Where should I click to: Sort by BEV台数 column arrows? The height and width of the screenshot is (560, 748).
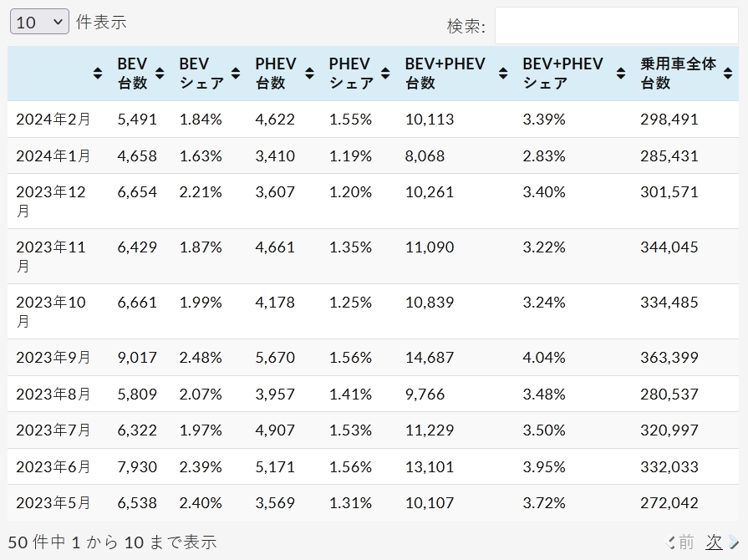(160, 74)
